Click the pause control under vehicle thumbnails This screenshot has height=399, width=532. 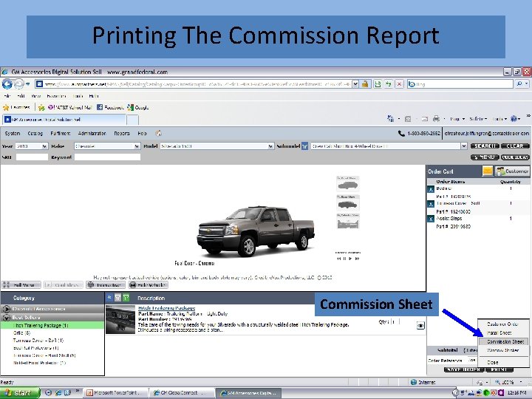click(x=345, y=259)
